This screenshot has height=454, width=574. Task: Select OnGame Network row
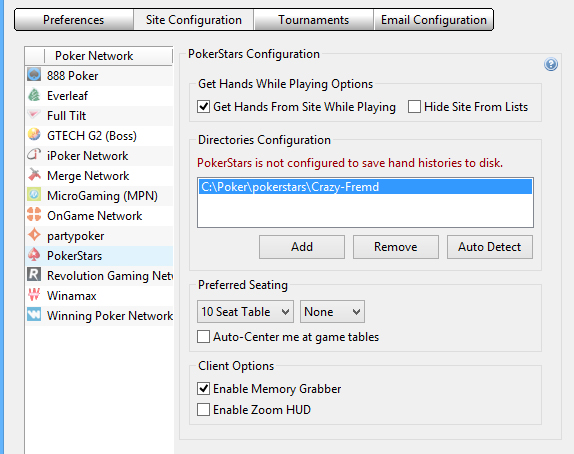tap(99, 216)
